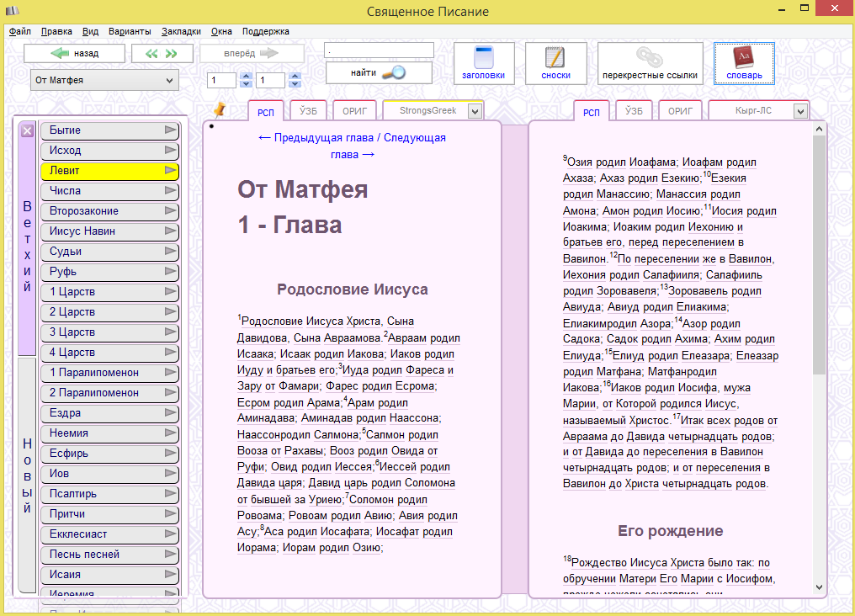Click the right panel scrollbar thumb
The height and width of the screenshot is (616, 855).
tap(819, 255)
